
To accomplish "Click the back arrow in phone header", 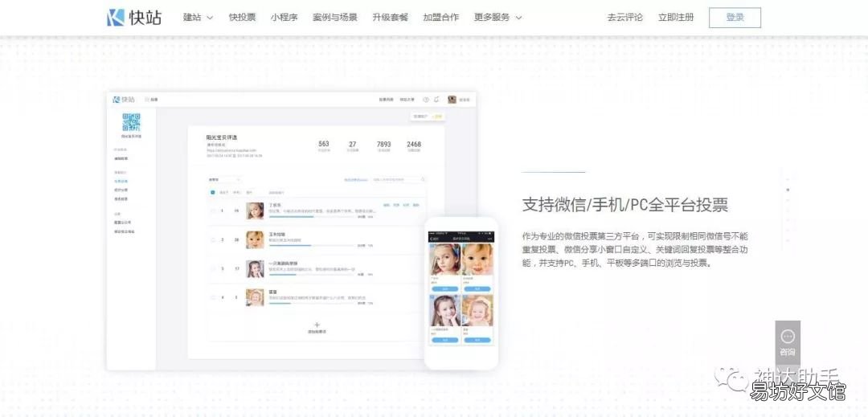I will click(x=432, y=239).
